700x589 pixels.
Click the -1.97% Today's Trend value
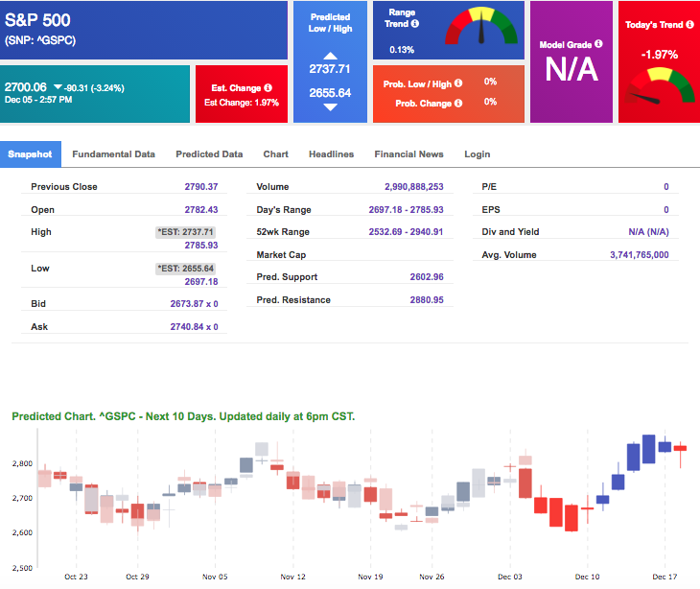click(x=660, y=55)
